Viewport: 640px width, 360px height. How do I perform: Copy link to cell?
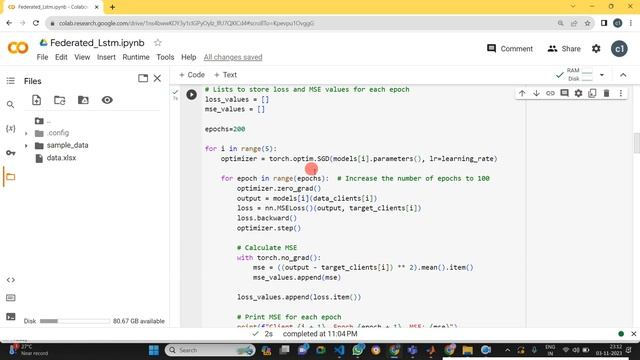click(x=550, y=93)
